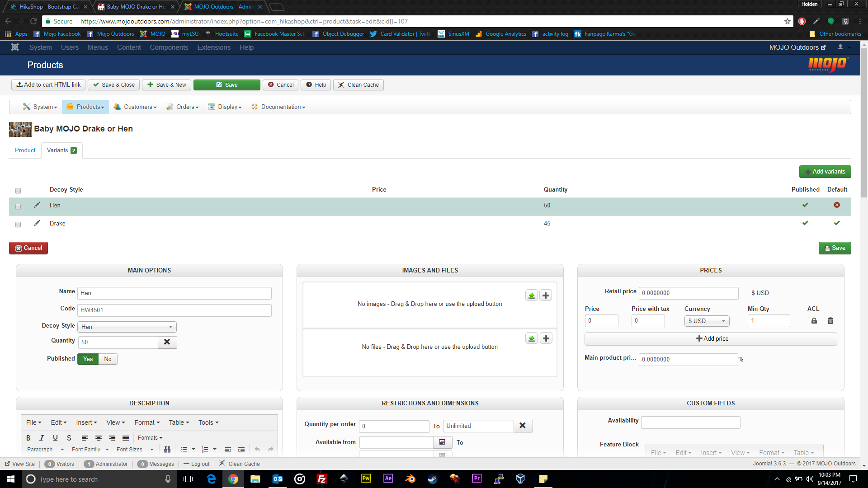Viewport: 868px width, 488px height.
Task: Click the pencil edit icon for Drake
Action: tap(37, 223)
